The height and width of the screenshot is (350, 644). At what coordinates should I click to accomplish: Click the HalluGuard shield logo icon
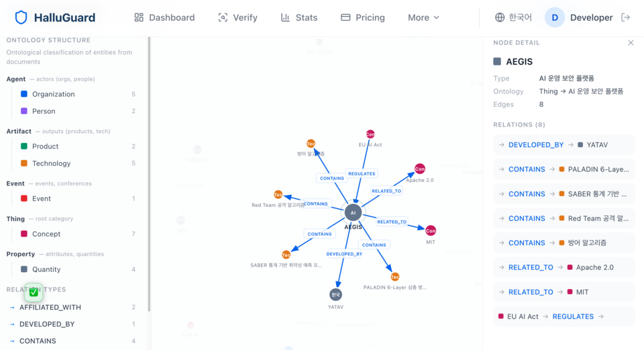coord(21,17)
